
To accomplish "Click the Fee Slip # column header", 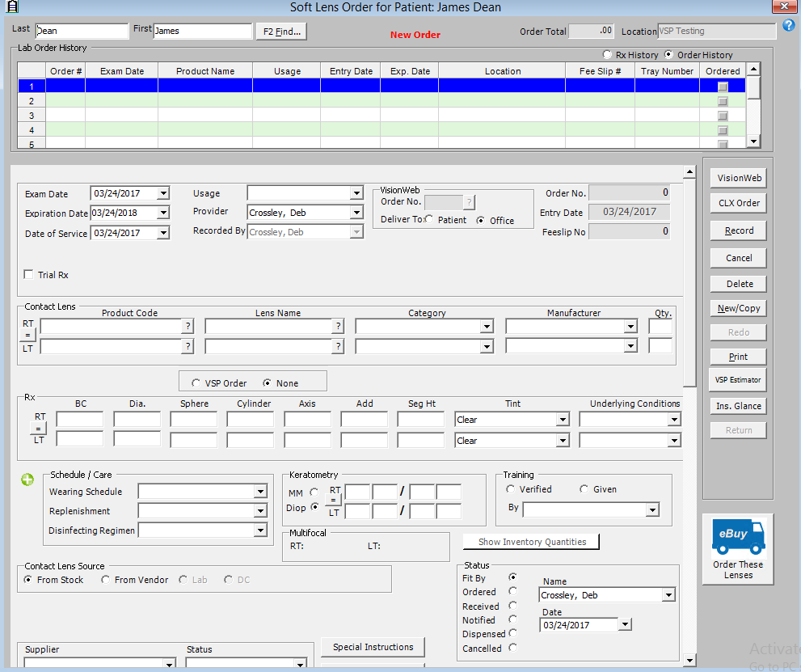I will pyautogui.click(x=600, y=71).
